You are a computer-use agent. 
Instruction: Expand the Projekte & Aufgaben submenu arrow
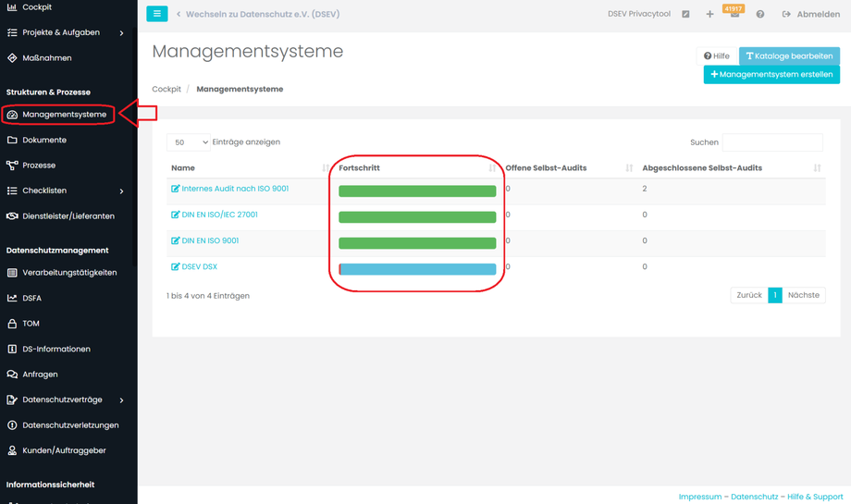[121, 33]
